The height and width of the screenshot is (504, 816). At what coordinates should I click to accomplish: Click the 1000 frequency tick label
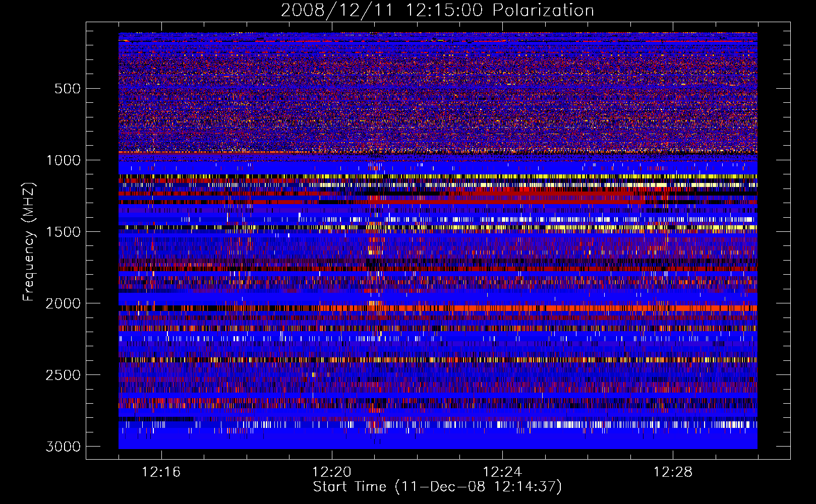63,160
